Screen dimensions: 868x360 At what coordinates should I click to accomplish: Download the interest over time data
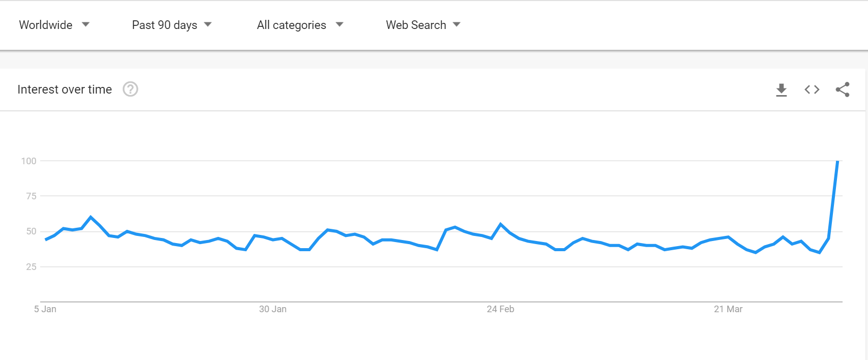(x=782, y=90)
